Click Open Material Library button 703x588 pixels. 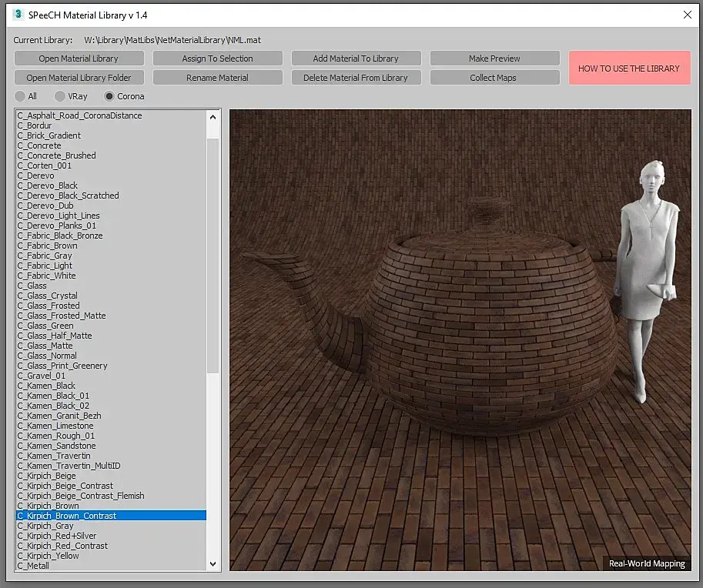[79, 58]
